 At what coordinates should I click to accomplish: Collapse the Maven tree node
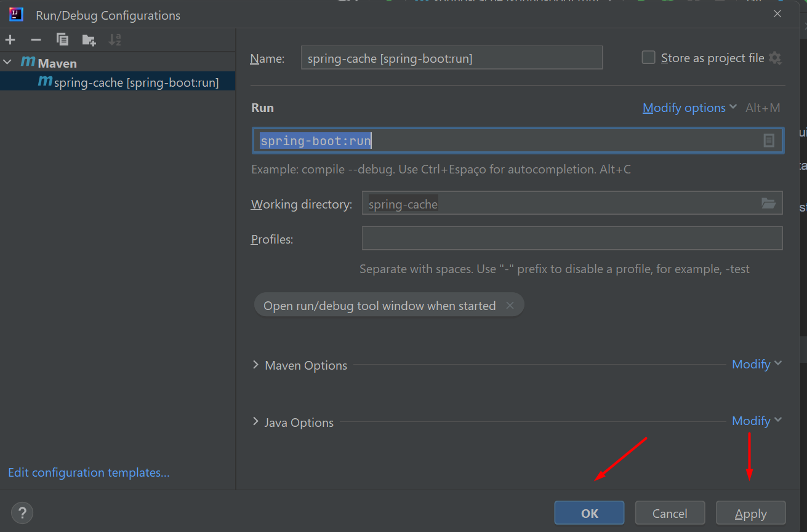pos(7,62)
